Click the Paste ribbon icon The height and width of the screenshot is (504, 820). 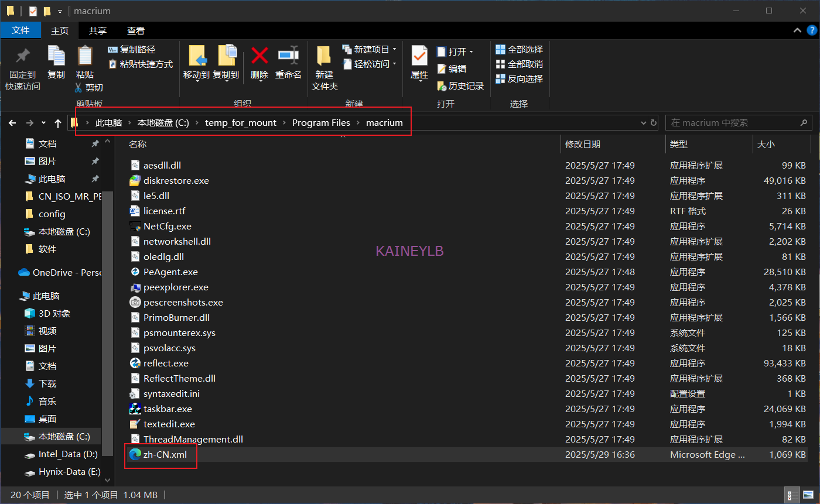coord(85,56)
